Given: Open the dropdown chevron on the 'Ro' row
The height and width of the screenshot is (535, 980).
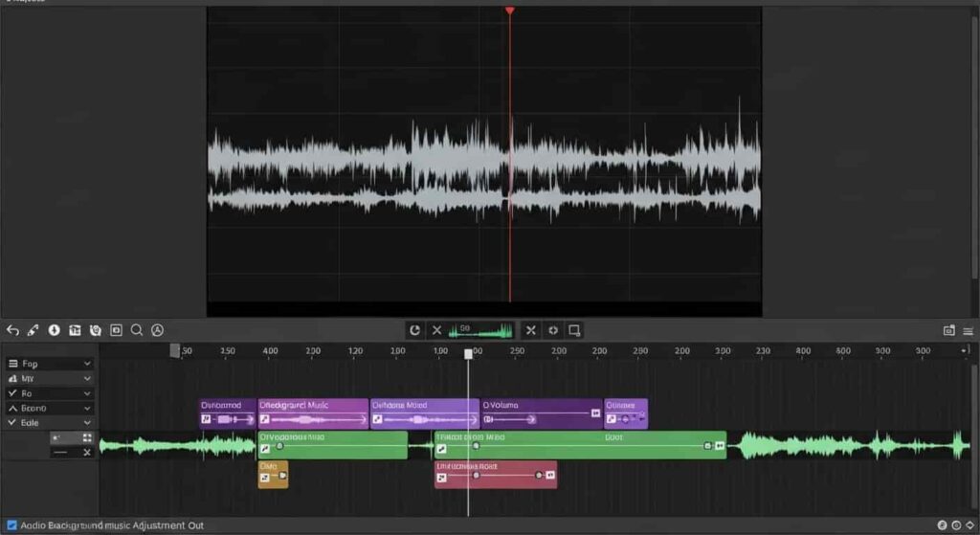Looking at the screenshot, I should 87,393.
